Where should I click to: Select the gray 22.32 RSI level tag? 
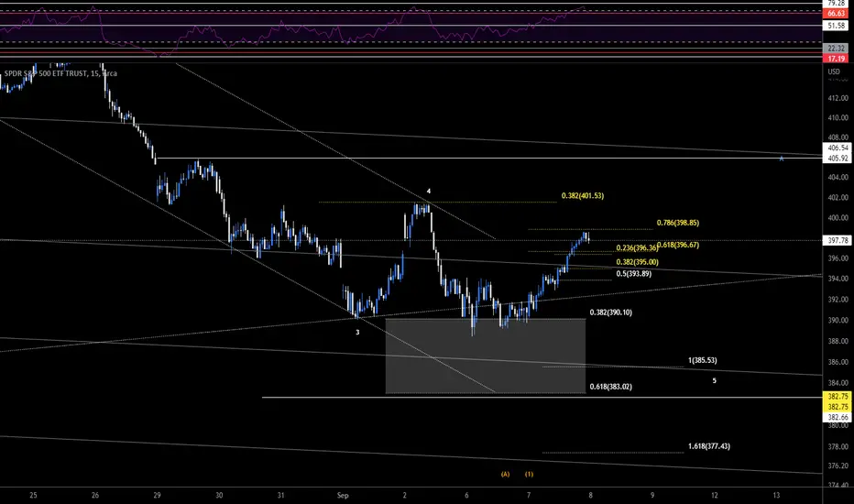(x=837, y=49)
